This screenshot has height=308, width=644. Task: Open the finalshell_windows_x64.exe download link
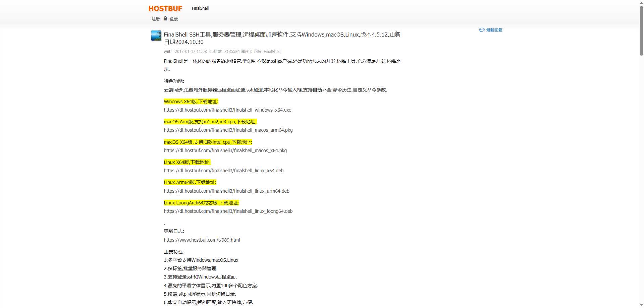coord(227,110)
